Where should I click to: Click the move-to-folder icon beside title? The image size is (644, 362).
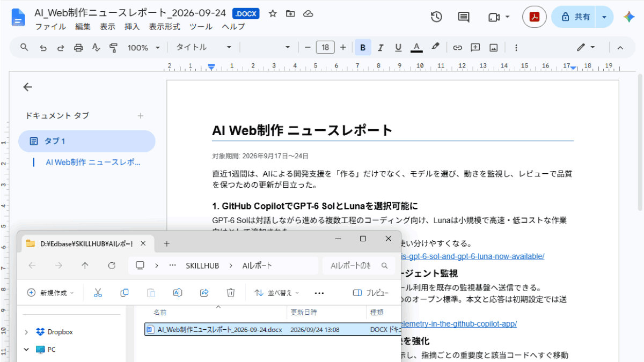pyautogui.click(x=290, y=13)
